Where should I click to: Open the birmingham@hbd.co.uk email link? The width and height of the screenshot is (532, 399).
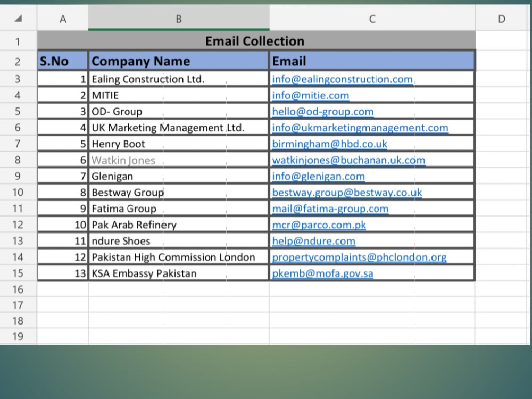(329, 143)
